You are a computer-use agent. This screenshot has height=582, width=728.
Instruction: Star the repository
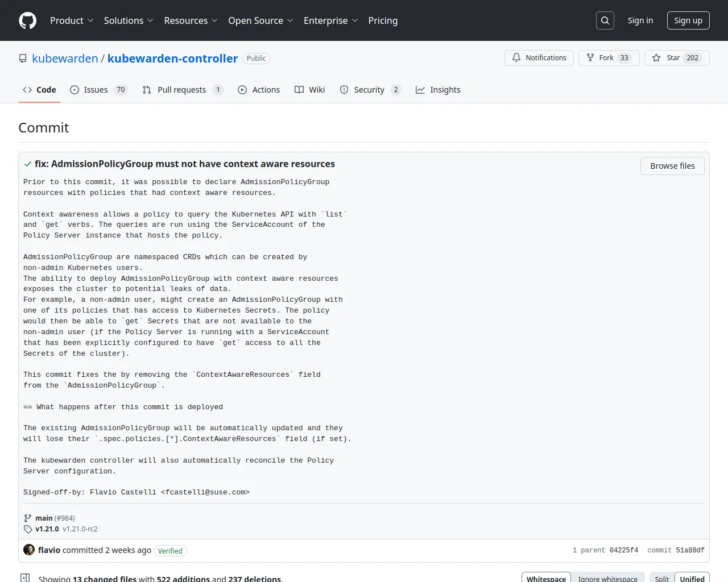click(x=677, y=58)
